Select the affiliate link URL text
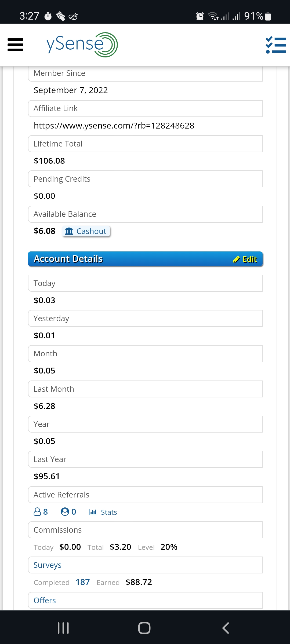The width and height of the screenshot is (290, 644). pyautogui.click(x=114, y=126)
